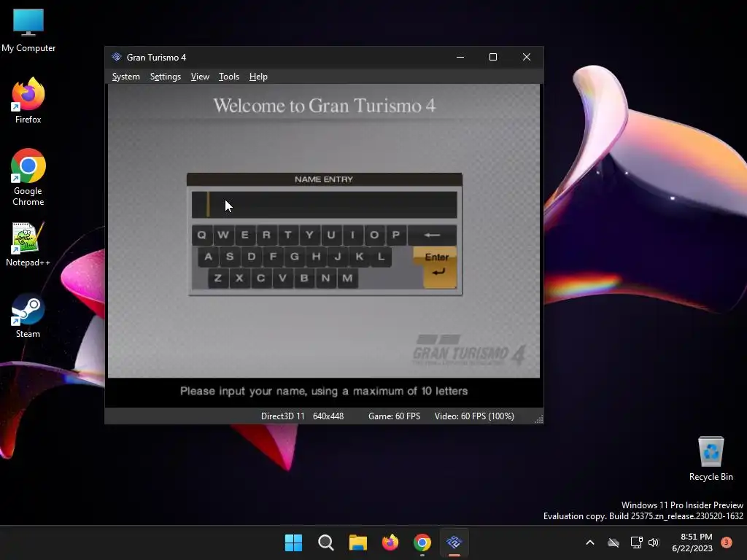Screen dimensions: 747x560
Task: Select the A key
Action: click(208, 257)
